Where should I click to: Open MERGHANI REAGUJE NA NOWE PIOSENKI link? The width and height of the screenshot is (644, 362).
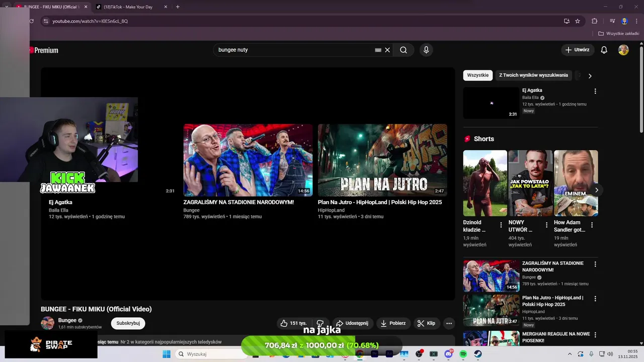[555, 337]
